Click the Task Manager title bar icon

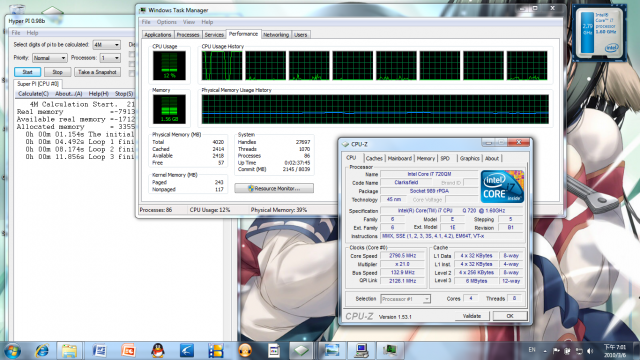[x=142, y=10]
